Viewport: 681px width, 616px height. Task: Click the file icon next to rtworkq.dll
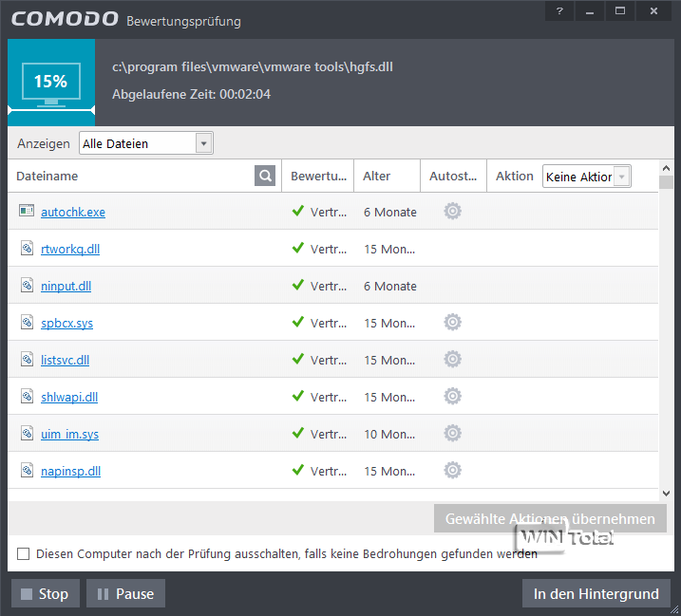(27, 249)
